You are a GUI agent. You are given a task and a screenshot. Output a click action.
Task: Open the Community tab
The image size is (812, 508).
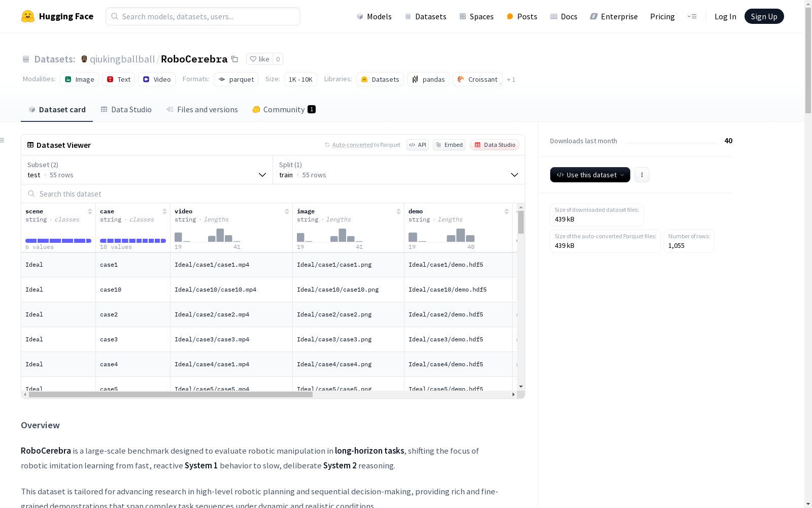pos(284,110)
